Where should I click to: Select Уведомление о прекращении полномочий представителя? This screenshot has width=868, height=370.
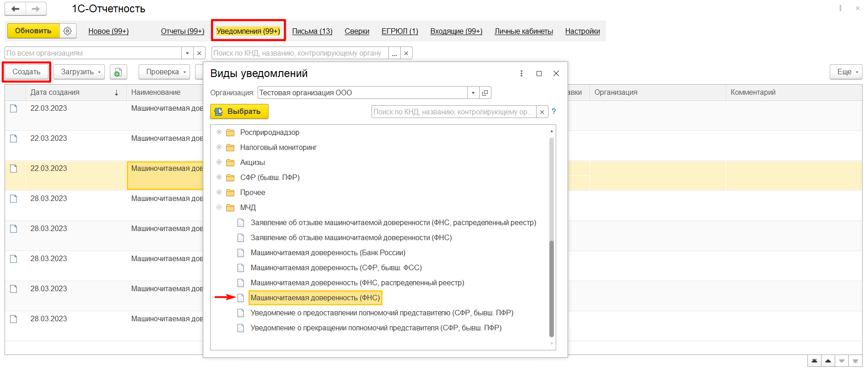[x=376, y=328]
